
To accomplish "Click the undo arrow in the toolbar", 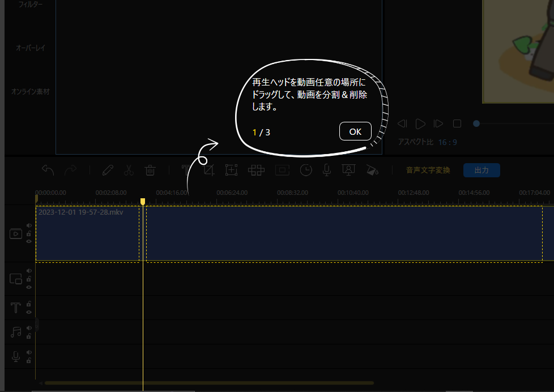I will point(48,170).
